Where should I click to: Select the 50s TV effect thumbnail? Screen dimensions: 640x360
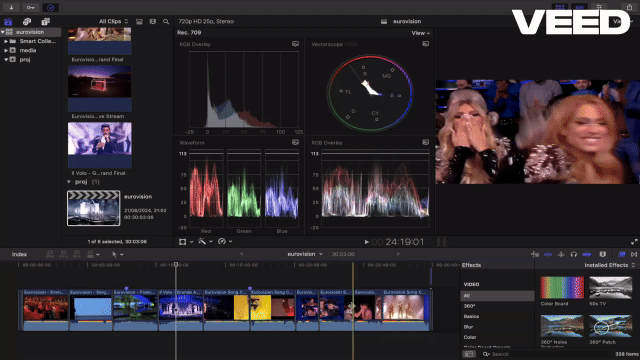pos(611,288)
